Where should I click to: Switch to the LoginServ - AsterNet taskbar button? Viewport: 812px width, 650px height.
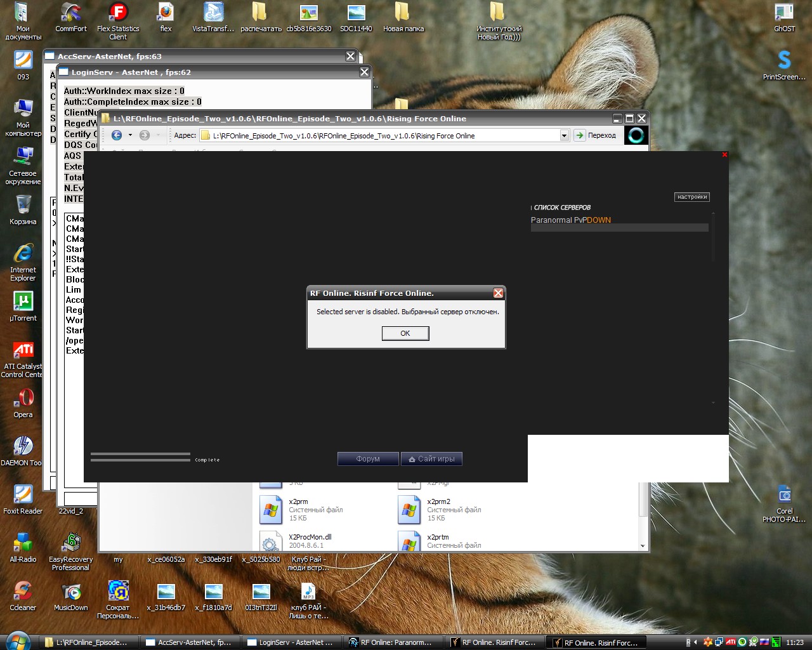[x=291, y=642]
